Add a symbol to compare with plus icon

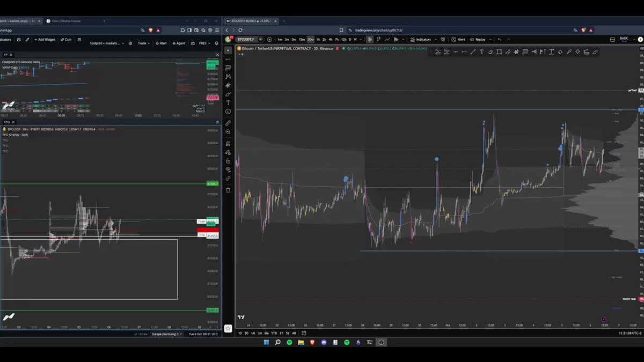tap(269, 39)
